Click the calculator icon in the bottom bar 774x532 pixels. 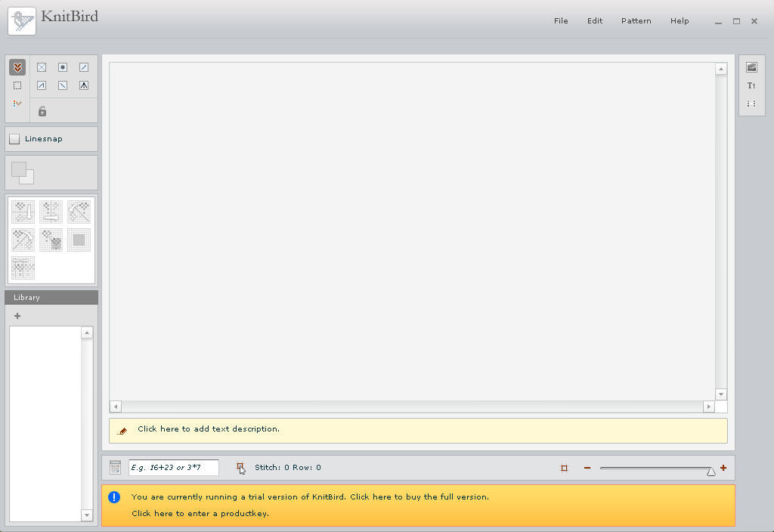tap(115, 467)
